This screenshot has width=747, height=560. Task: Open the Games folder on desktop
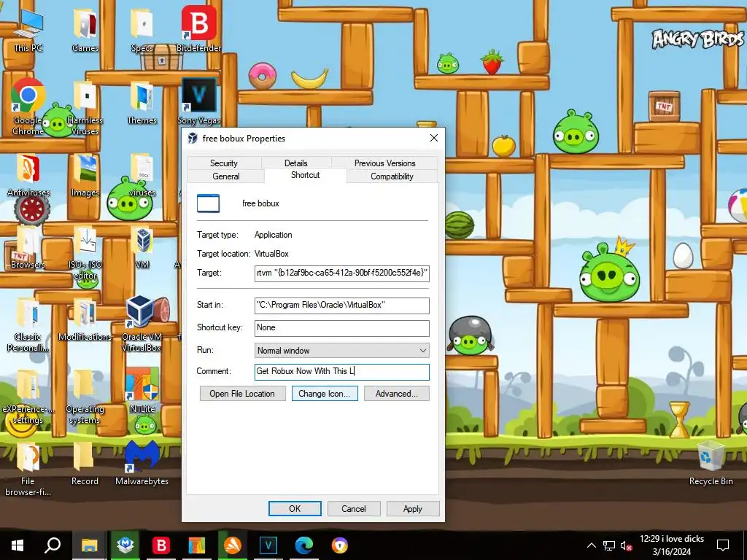pos(85,31)
